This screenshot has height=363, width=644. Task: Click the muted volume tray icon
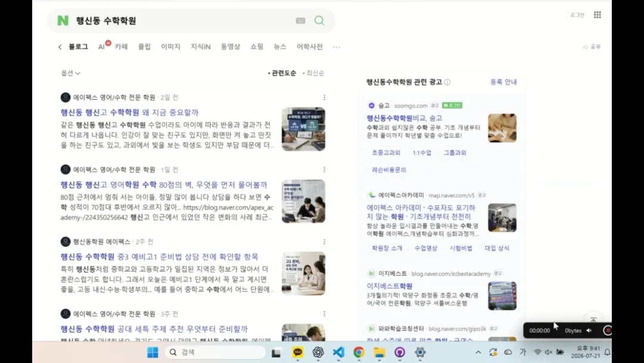click(549, 352)
